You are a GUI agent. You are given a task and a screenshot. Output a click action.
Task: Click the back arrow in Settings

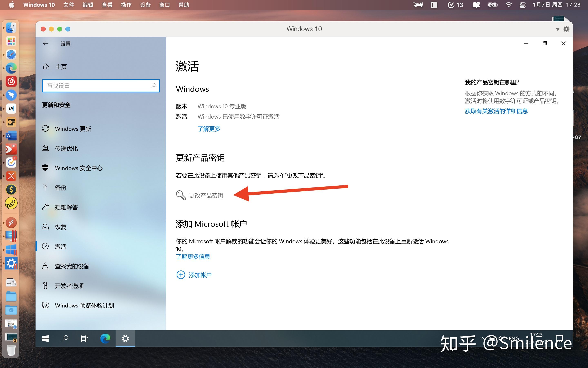[46, 44]
